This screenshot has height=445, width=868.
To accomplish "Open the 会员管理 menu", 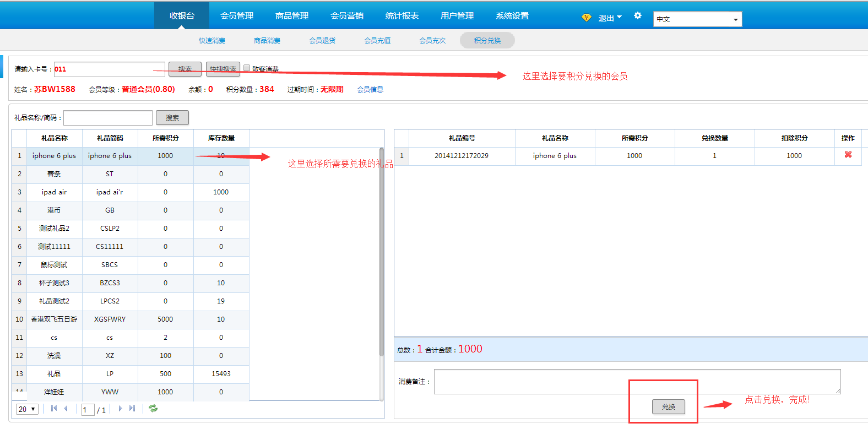I will (x=237, y=16).
